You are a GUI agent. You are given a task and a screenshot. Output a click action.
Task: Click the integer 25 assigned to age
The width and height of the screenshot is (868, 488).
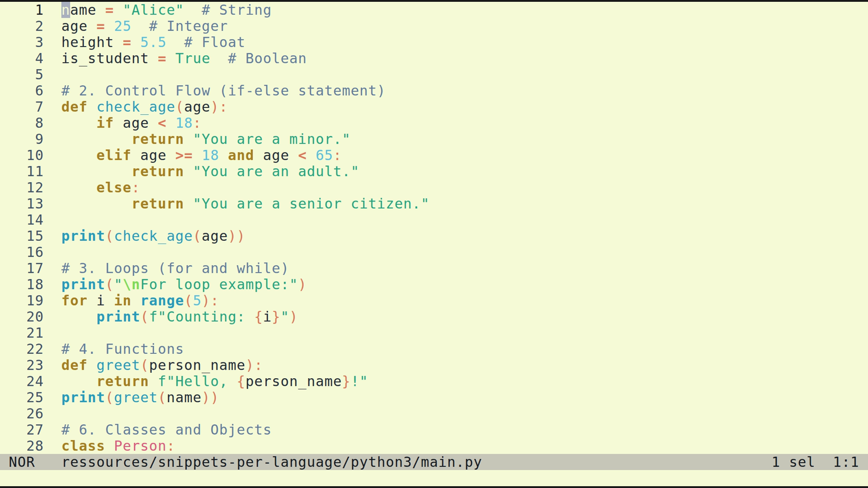tap(123, 26)
